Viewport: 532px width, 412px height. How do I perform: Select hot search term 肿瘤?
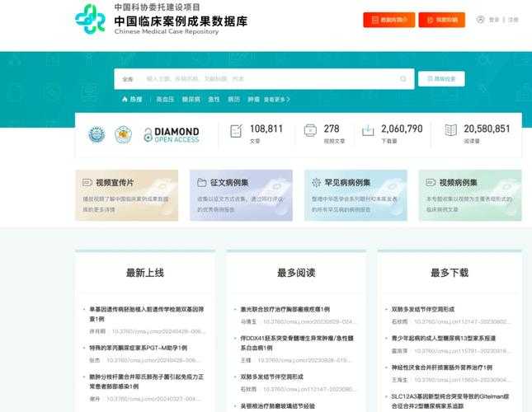[x=253, y=99]
